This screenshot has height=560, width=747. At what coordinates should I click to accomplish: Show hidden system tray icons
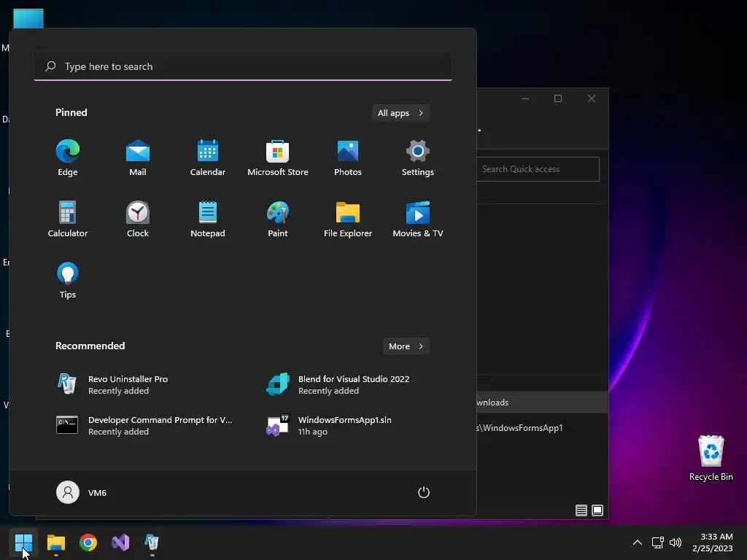coord(638,542)
